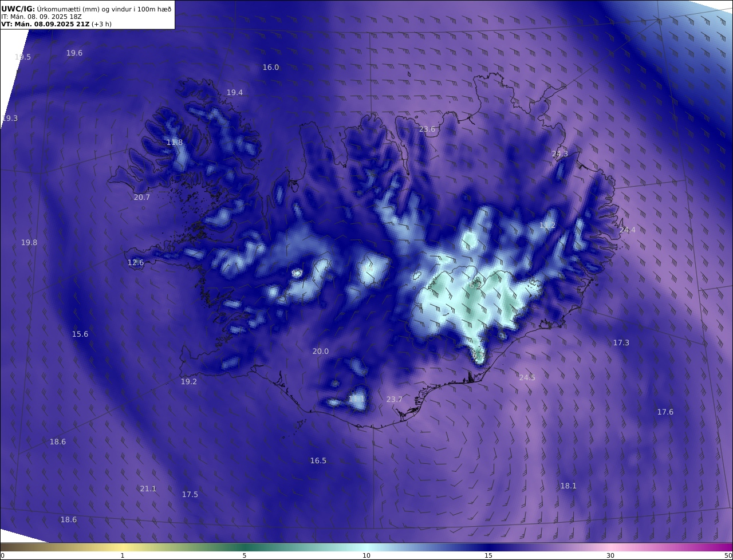The image size is (733, 560).
Task: Click the color scale tick label 0
Action: (2, 555)
